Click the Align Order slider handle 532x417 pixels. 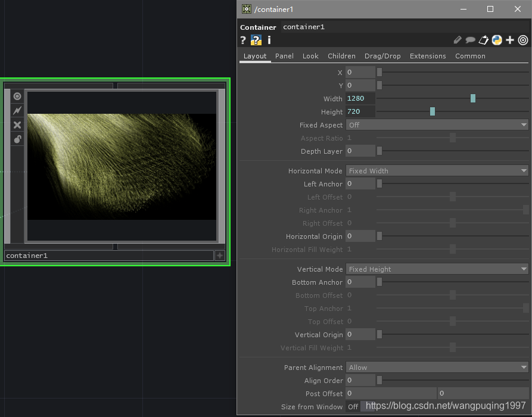(x=379, y=380)
